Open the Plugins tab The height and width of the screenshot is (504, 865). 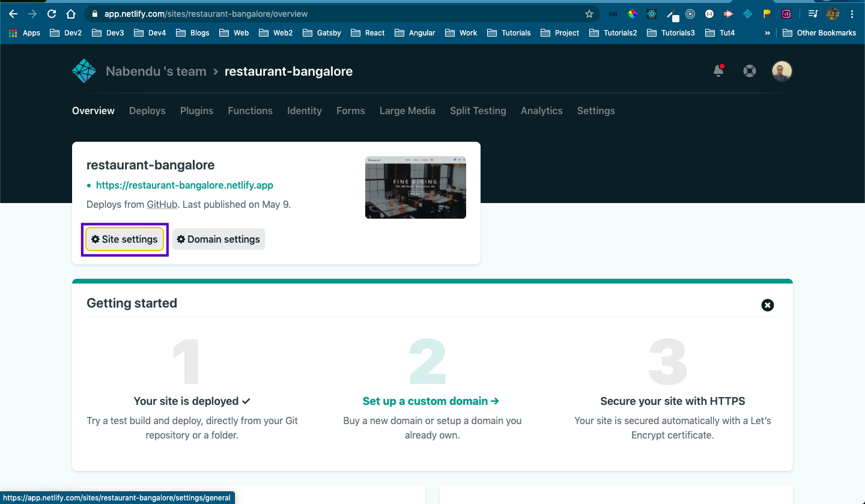click(x=196, y=111)
